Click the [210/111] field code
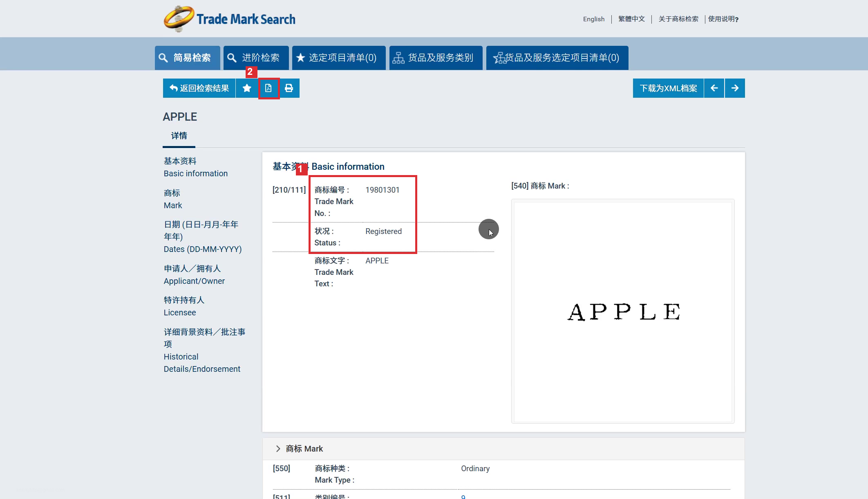Screen dimensions: 868x499 [289, 190]
